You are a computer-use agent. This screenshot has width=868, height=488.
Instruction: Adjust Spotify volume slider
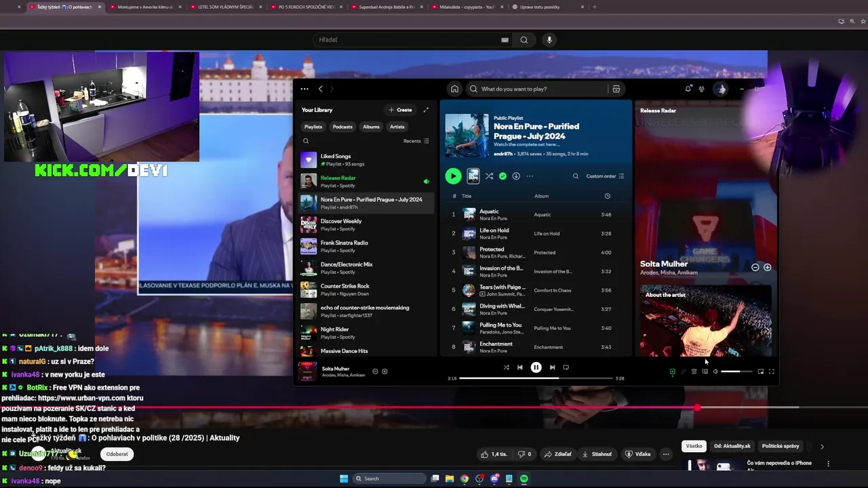tap(736, 371)
